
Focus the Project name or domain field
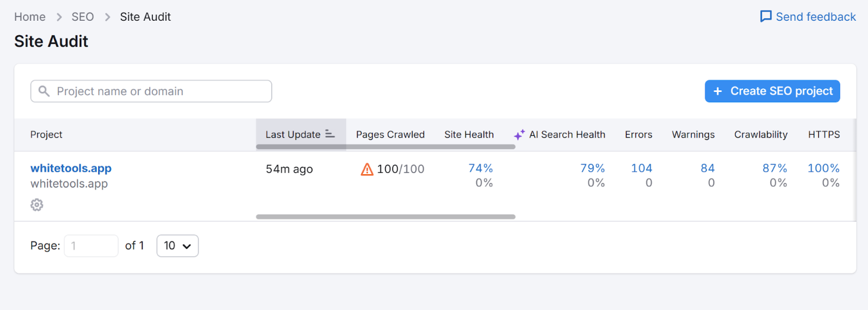pos(158,91)
